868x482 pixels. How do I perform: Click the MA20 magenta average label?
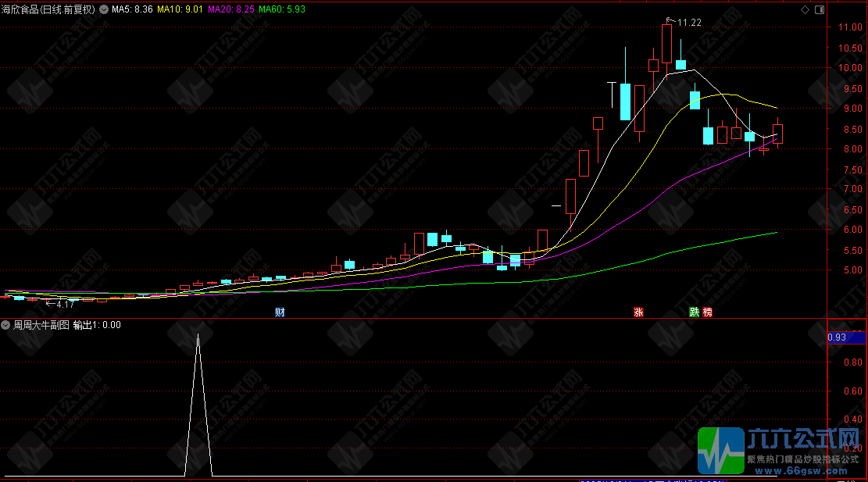point(230,9)
